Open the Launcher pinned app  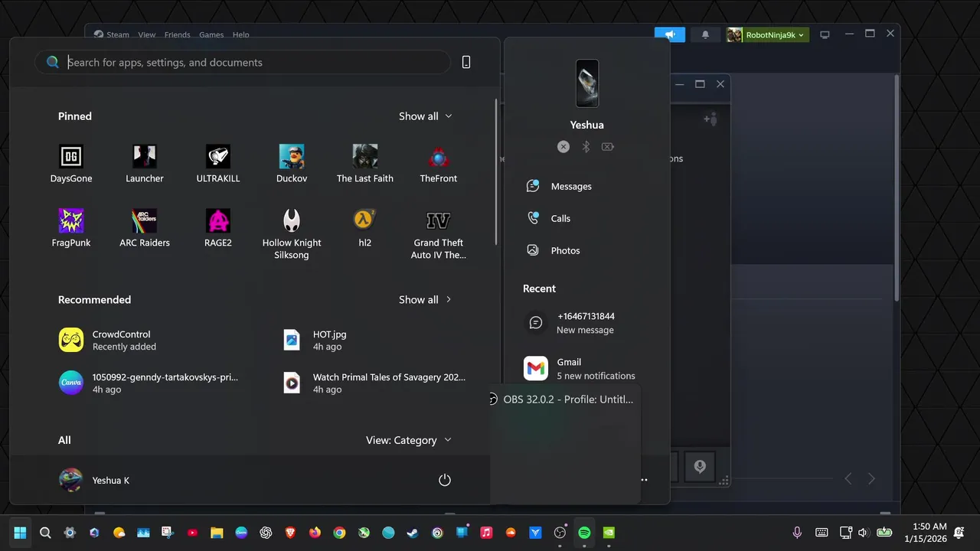pos(145,164)
